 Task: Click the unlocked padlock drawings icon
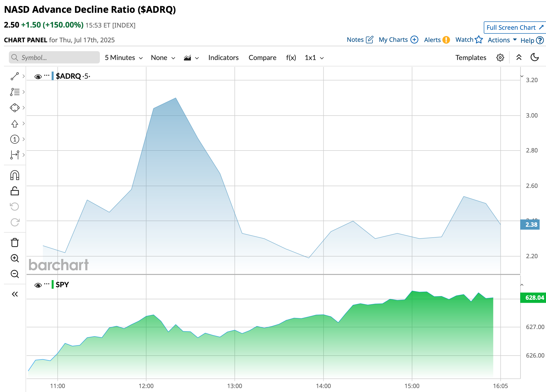(15, 191)
